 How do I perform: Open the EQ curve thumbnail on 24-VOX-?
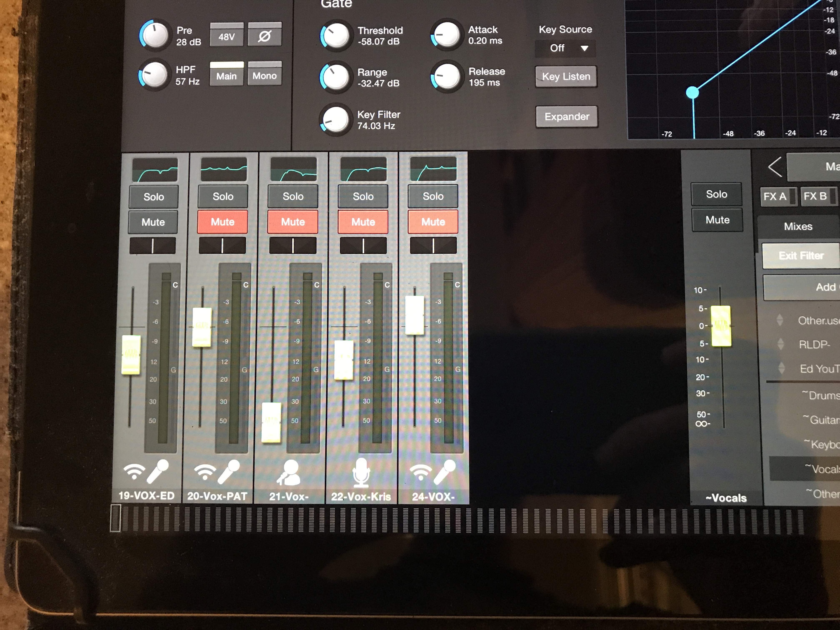click(x=433, y=169)
